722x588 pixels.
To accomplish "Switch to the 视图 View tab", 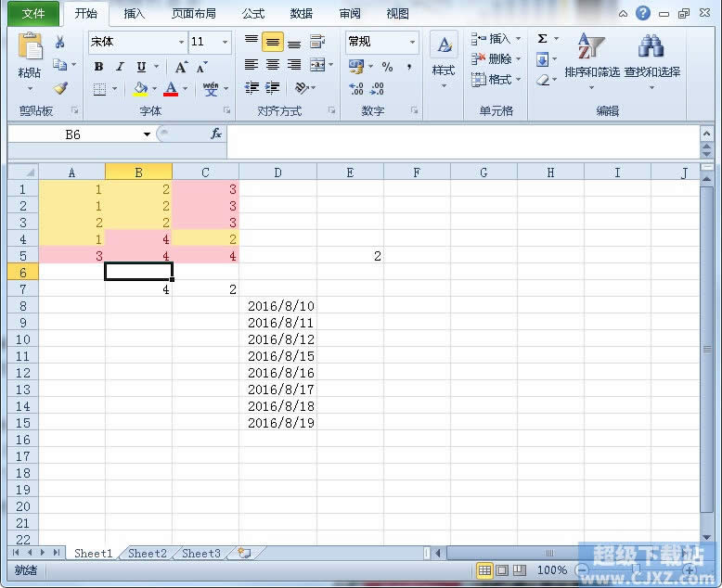I will [x=398, y=14].
